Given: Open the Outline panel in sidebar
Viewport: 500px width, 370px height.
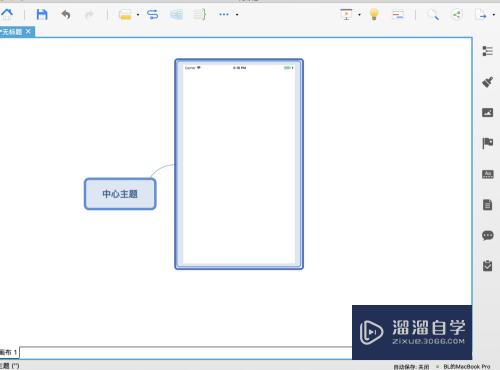Looking at the screenshot, I should pyautogui.click(x=487, y=51).
